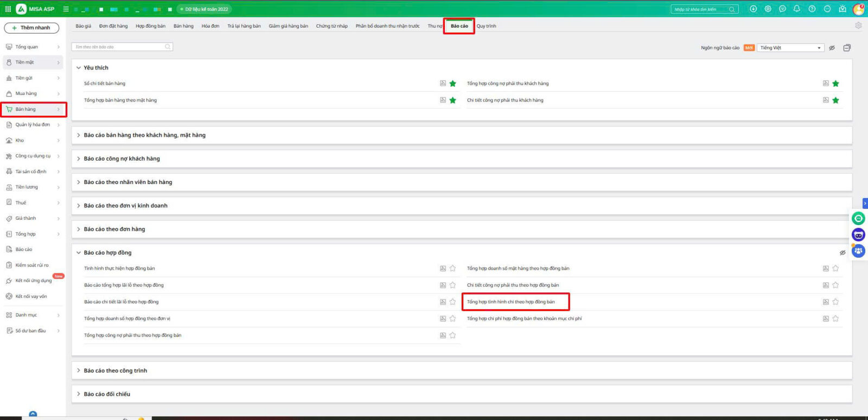
Task: Click the download icon in the header
Action: pos(753,9)
